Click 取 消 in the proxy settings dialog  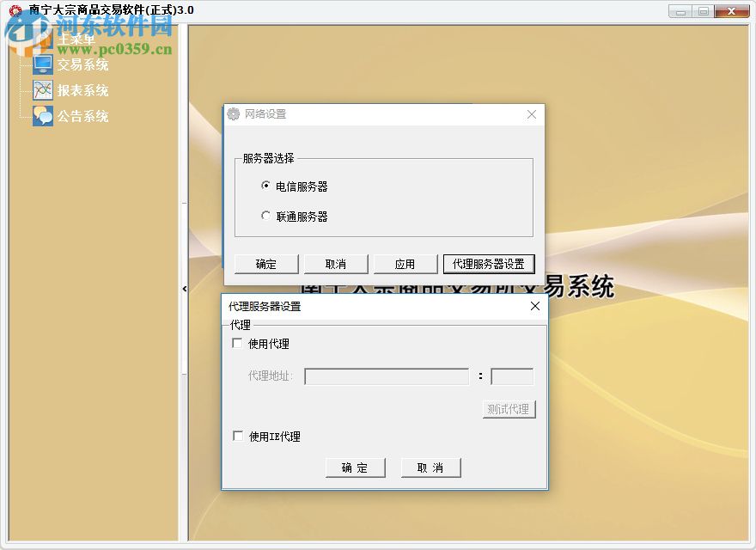tap(430, 467)
